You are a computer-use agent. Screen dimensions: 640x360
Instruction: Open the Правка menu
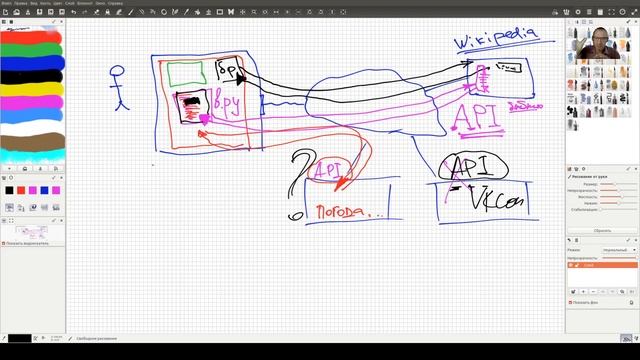pyautogui.click(x=20, y=3)
